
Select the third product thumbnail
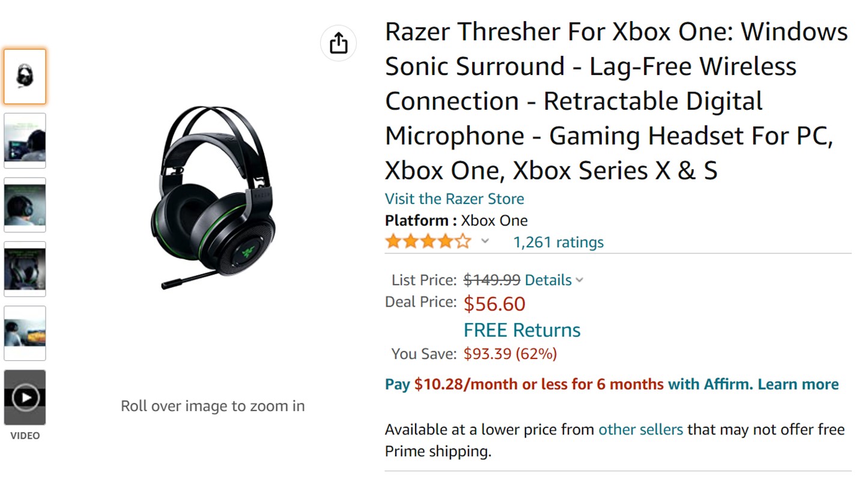click(x=25, y=205)
